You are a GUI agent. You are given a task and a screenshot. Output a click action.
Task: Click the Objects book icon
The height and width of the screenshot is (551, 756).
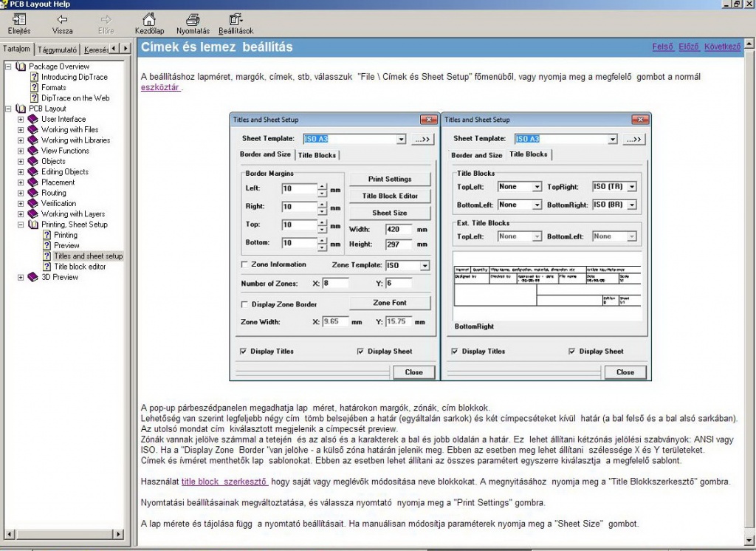(32, 161)
